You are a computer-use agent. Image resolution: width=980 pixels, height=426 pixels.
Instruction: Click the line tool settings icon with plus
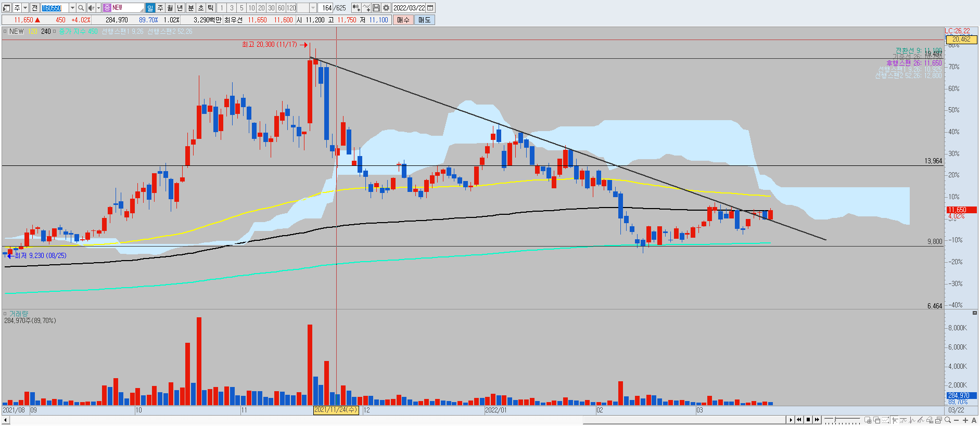(x=366, y=8)
